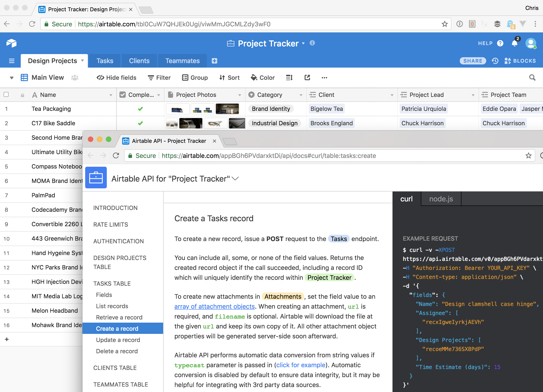The width and height of the screenshot is (543, 392).
Task: Click the Bigelow Tea client cell
Action: [x=326, y=109]
